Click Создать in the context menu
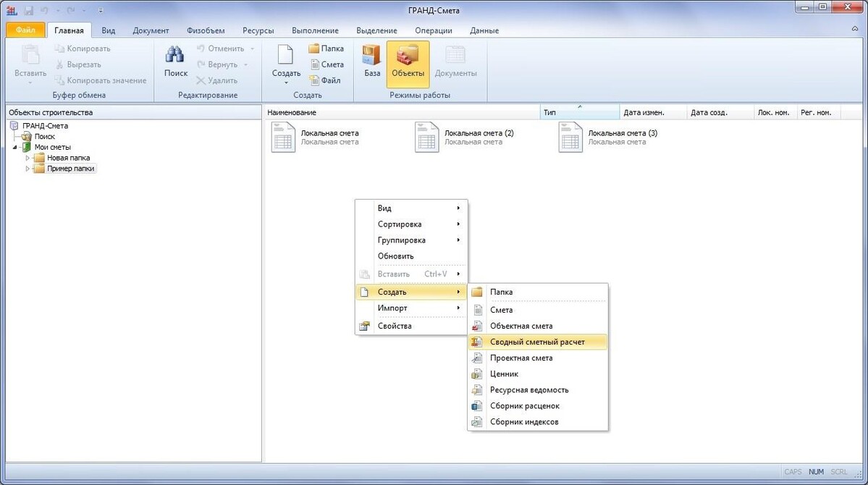The image size is (868, 485). [410, 292]
